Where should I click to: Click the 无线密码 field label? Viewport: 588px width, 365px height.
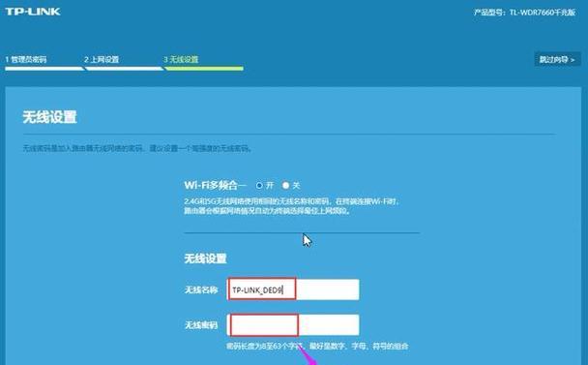point(201,325)
